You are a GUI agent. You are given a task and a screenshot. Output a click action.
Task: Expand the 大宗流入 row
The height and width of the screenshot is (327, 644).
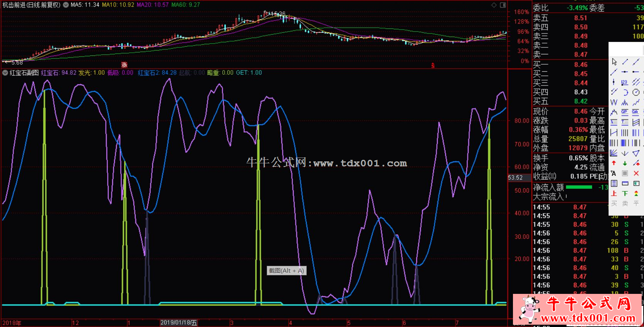[x=548, y=197]
